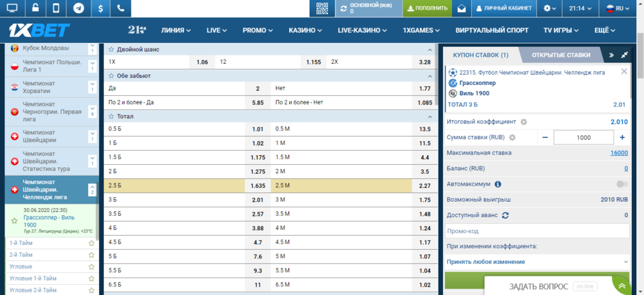Viewport: 644px width, 295px height.
Task: Open gear settings next to Итоговый коэффициент
Action: click(x=524, y=122)
